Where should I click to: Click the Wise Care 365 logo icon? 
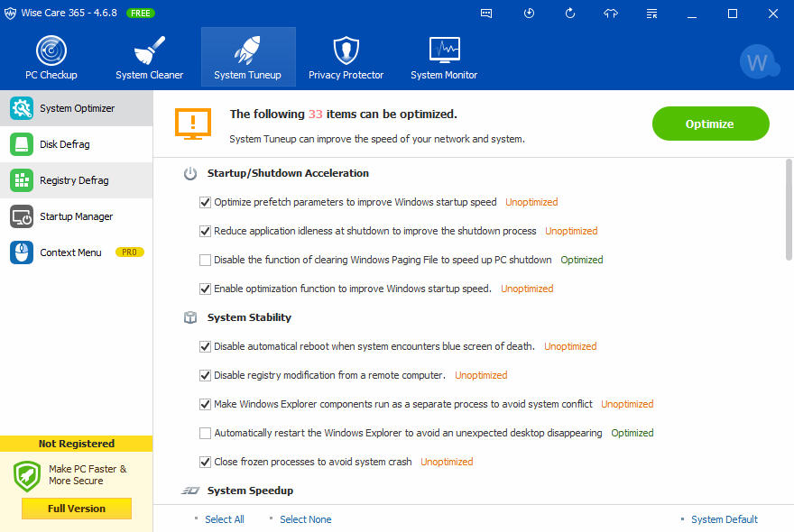[x=10, y=14]
